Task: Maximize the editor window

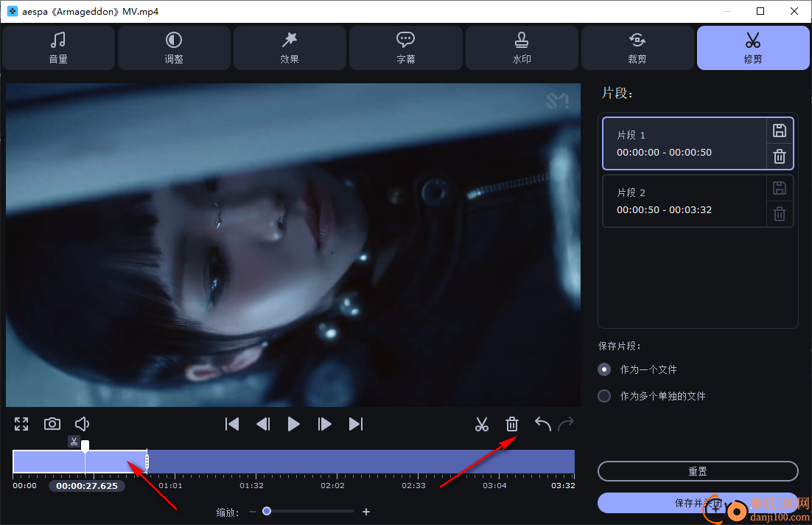Action: pyautogui.click(x=760, y=11)
